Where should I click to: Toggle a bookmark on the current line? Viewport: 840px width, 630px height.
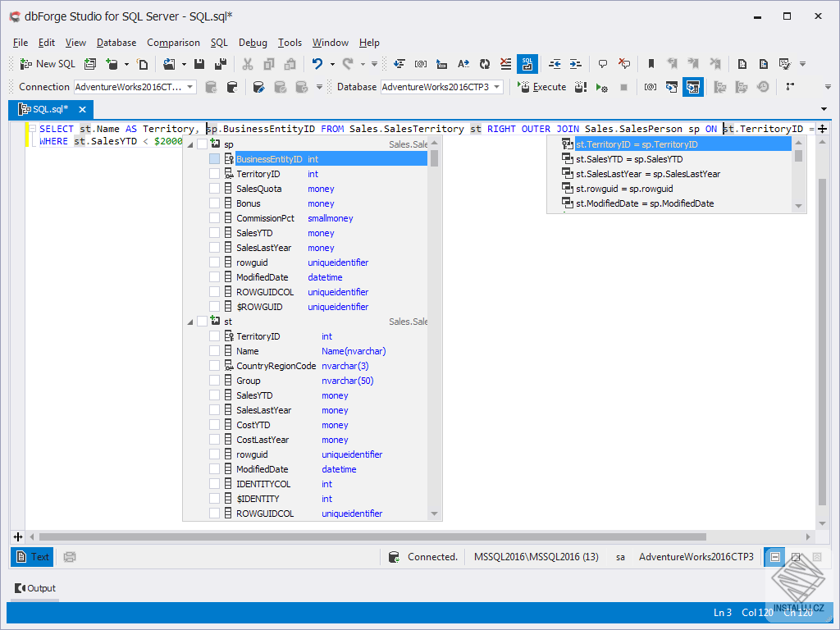tap(650, 63)
